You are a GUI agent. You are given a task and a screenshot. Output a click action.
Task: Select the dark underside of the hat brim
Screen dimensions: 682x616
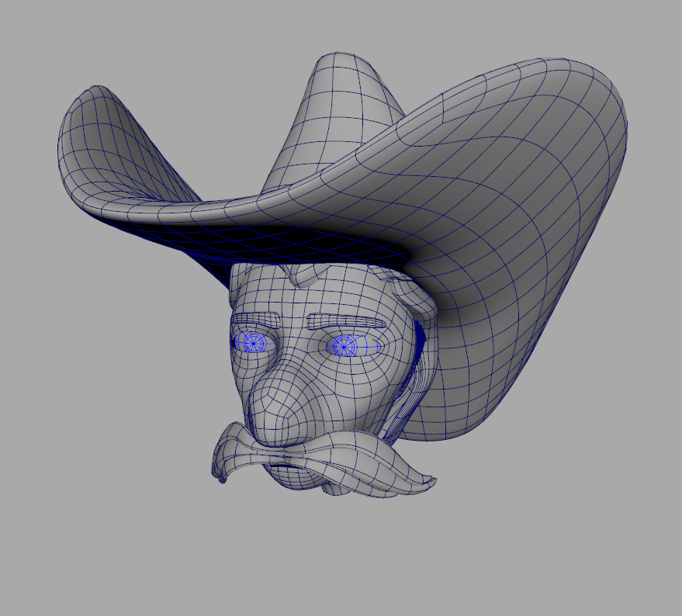(310, 244)
